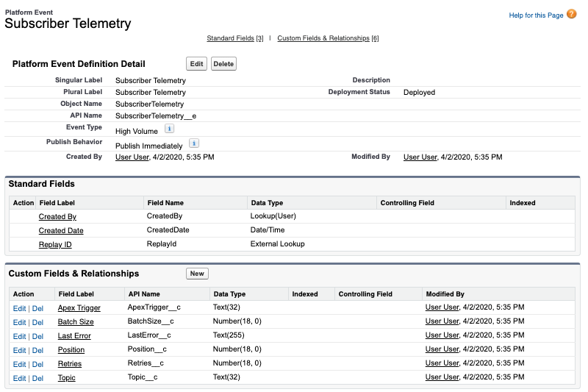Open the Replay ID field
588x392 pixels.
[x=55, y=244]
